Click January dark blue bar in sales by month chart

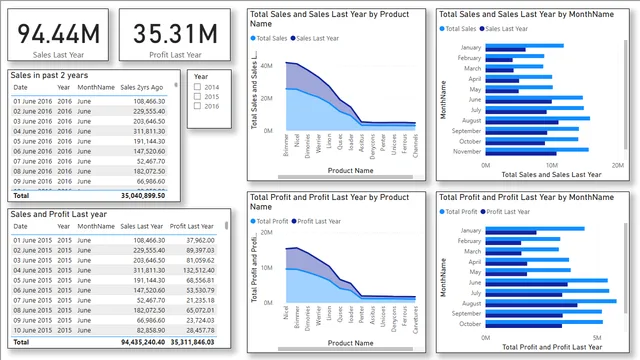click(x=505, y=50)
